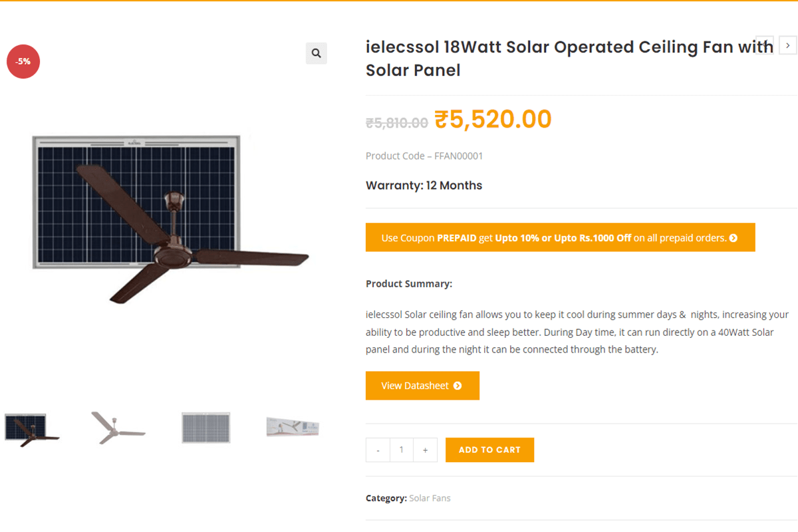Click the -5% discount badge
The image size is (798, 532).
pyautogui.click(x=23, y=61)
